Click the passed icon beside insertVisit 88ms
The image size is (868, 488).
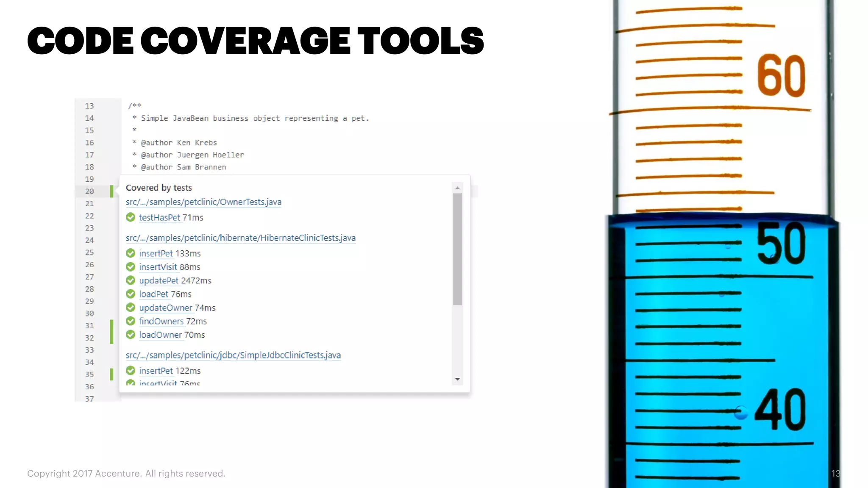pos(131,267)
